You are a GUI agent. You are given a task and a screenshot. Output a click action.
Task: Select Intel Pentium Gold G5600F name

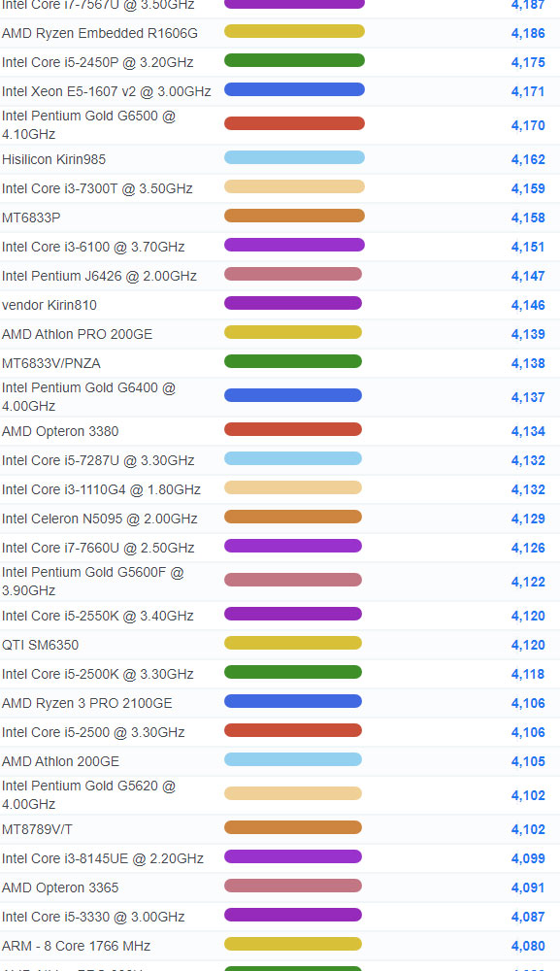point(93,582)
